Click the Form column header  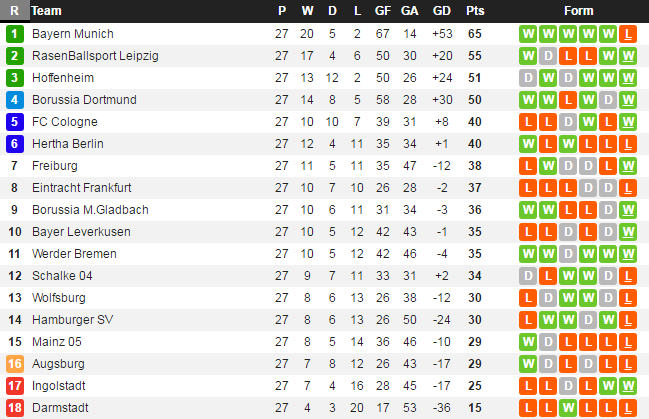[x=578, y=11]
